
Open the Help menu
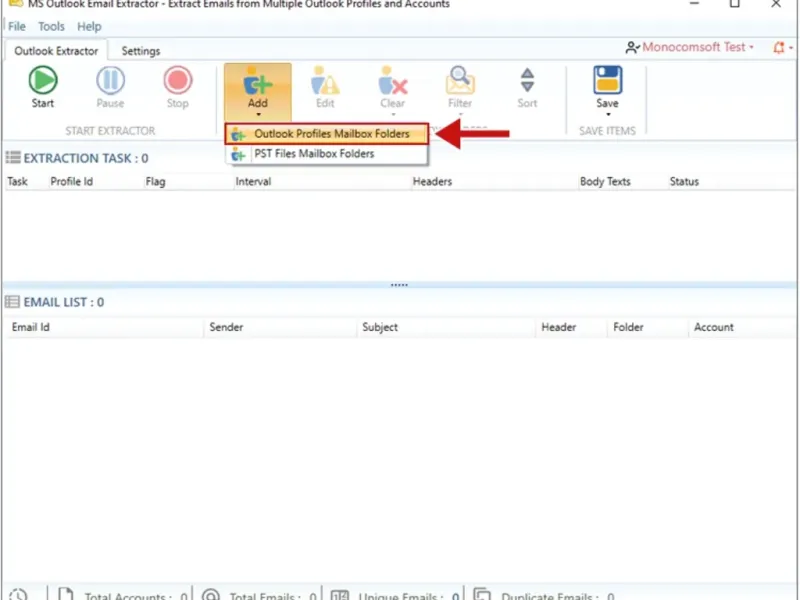89,27
